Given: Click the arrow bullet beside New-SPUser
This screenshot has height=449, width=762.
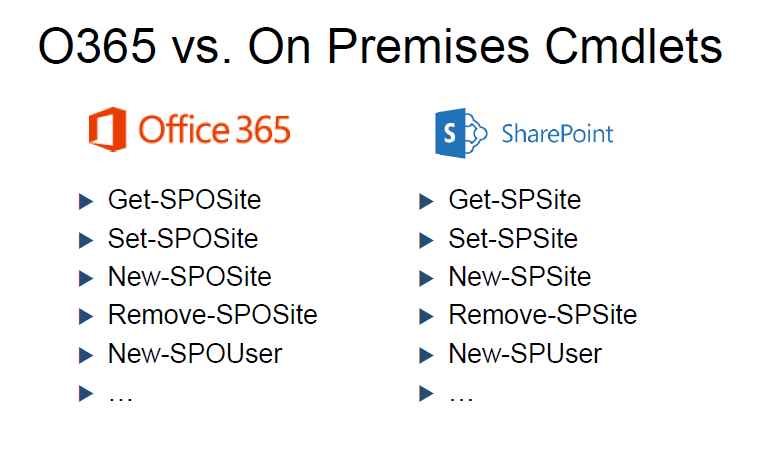Looking at the screenshot, I should pyautogui.click(x=426, y=355).
